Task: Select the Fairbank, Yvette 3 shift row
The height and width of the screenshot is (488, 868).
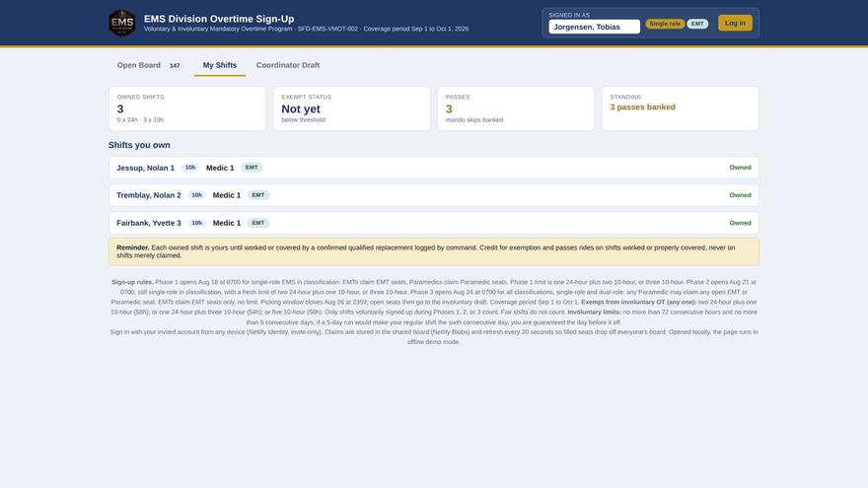Action: pyautogui.click(x=434, y=223)
